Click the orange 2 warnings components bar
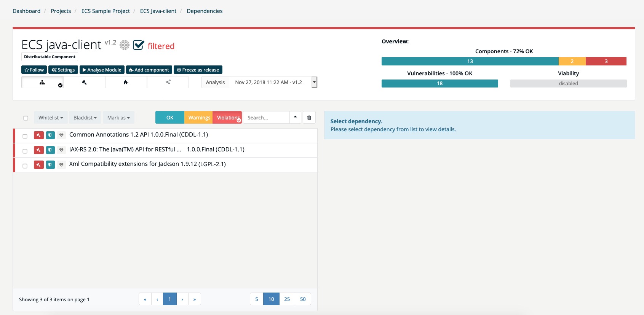 click(572, 61)
